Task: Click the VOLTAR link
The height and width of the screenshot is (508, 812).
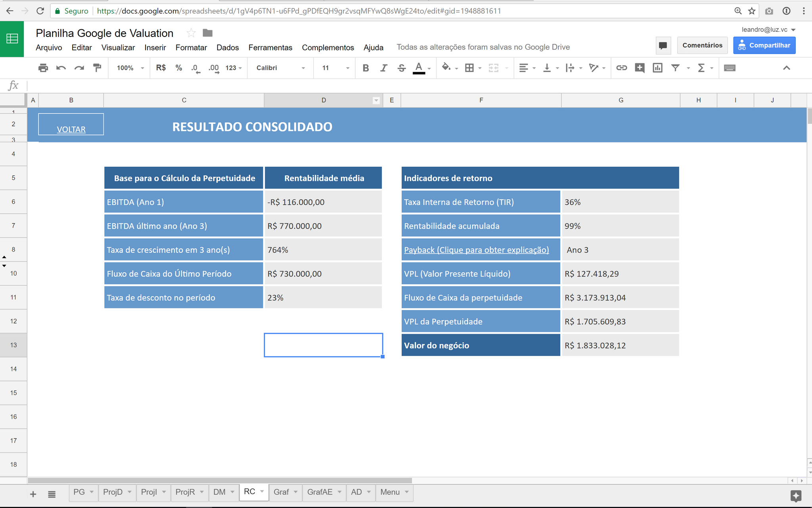Action: point(71,129)
